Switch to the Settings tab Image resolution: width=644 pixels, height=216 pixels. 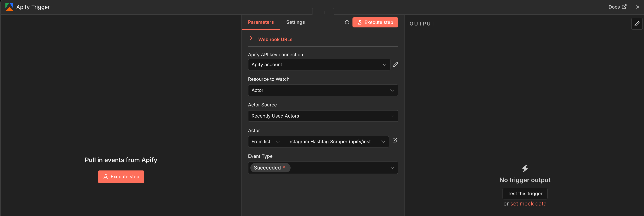(295, 22)
